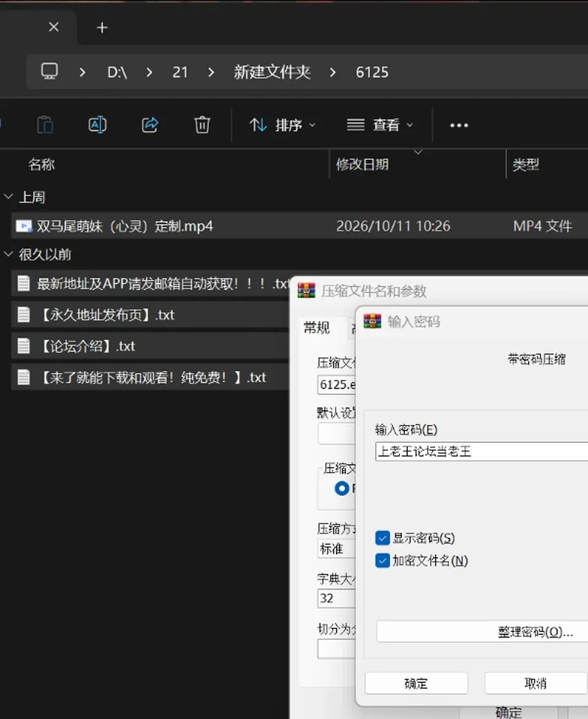Switch to the 常规 tab in archive dialog
The width and height of the screenshot is (588, 719).
(317, 328)
